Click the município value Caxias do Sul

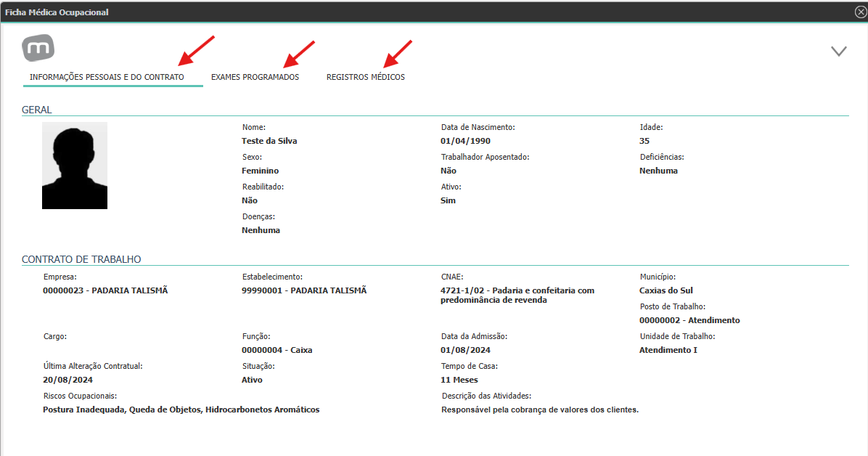click(x=666, y=290)
